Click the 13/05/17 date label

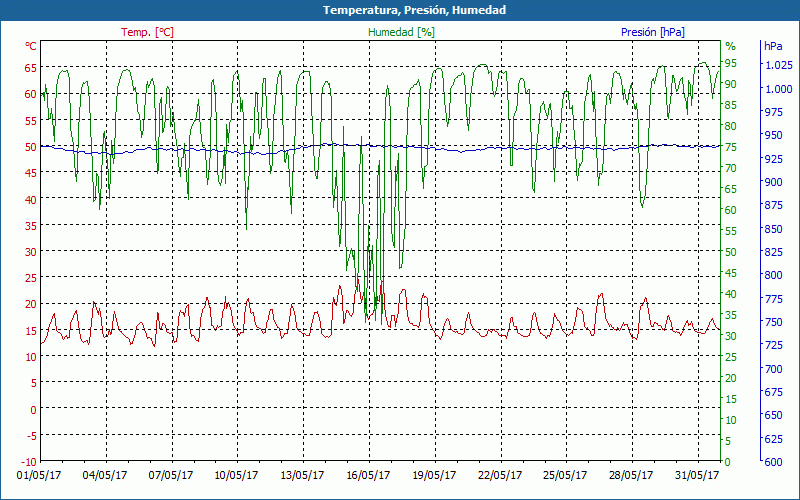coord(302,475)
